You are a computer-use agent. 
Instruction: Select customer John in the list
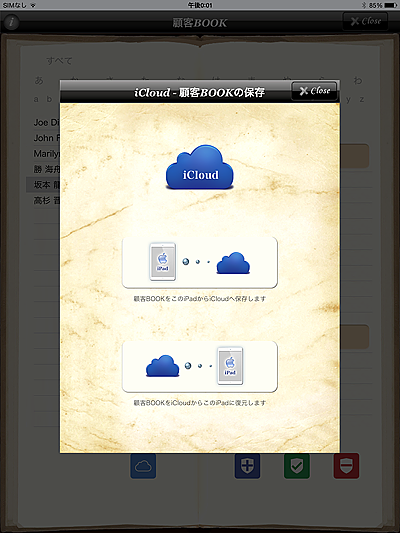tap(46, 138)
